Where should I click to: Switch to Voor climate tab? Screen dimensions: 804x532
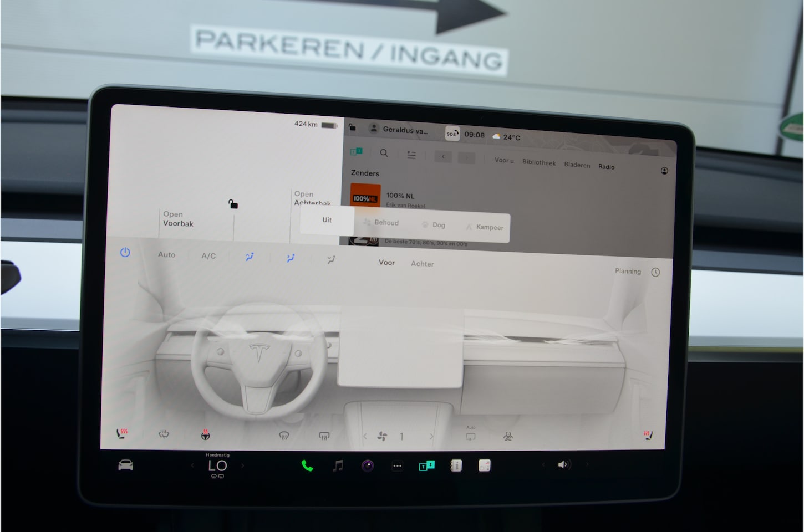[386, 263]
